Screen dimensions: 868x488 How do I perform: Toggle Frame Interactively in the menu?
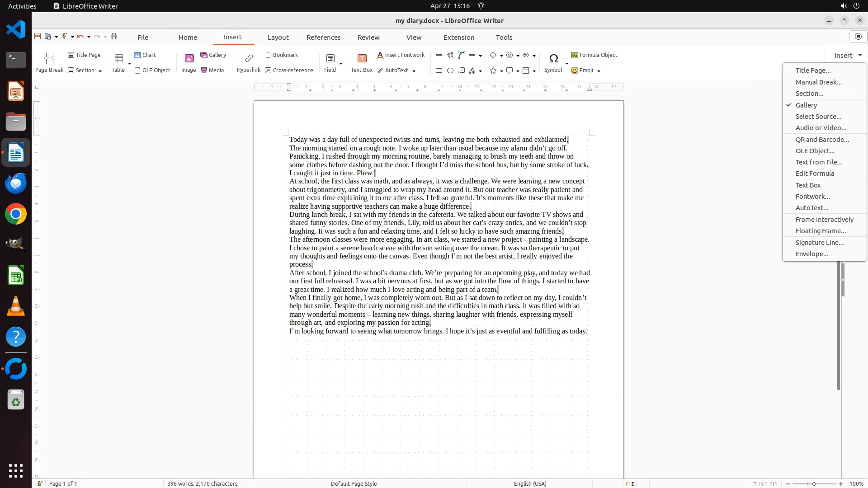pos(824,220)
